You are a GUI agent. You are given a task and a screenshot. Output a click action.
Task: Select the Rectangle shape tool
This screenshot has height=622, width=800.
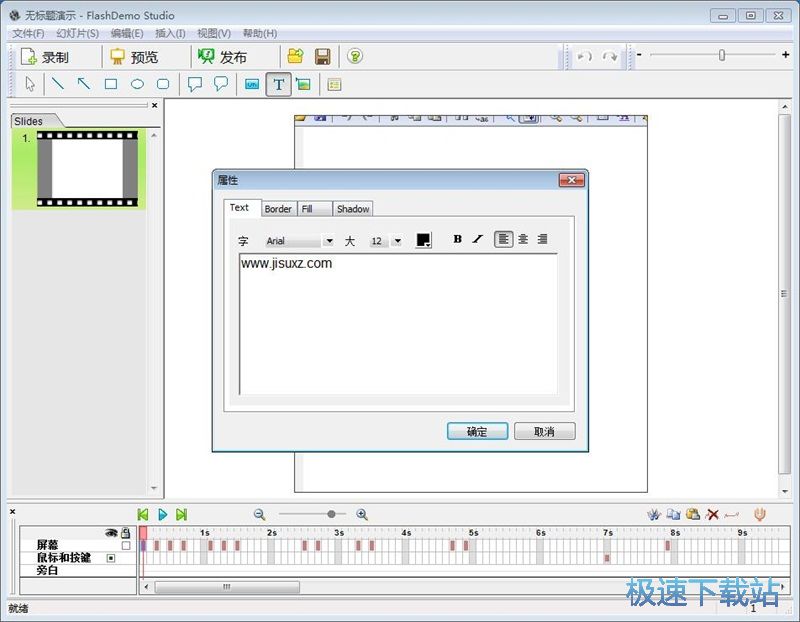click(x=111, y=84)
